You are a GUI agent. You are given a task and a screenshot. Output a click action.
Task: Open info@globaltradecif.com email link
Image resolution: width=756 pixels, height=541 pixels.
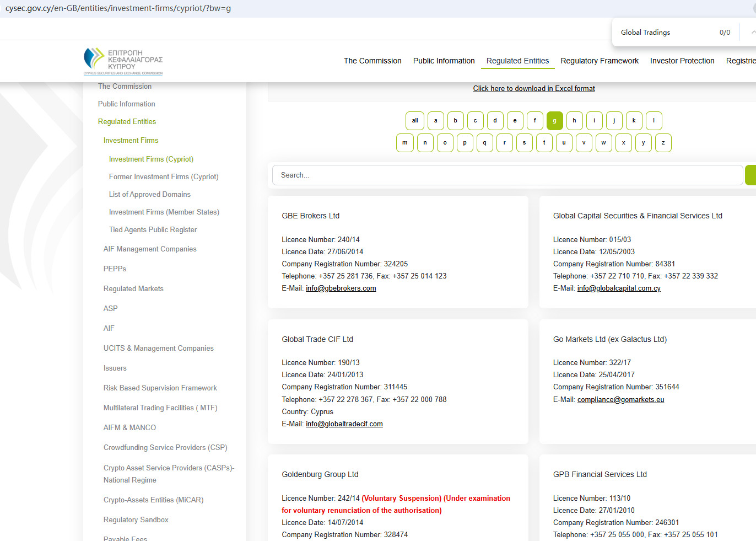point(344,424)
